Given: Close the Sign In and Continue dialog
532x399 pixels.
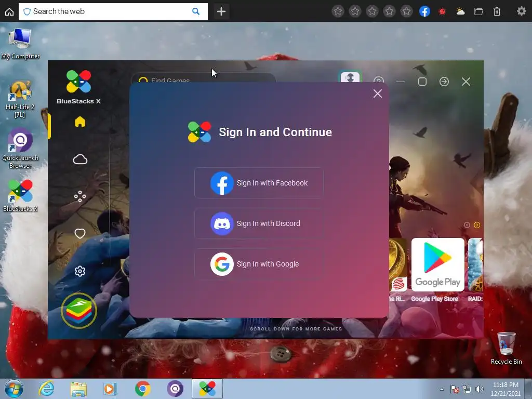Looking at the screenshot, I should click(x=378, y=94).
